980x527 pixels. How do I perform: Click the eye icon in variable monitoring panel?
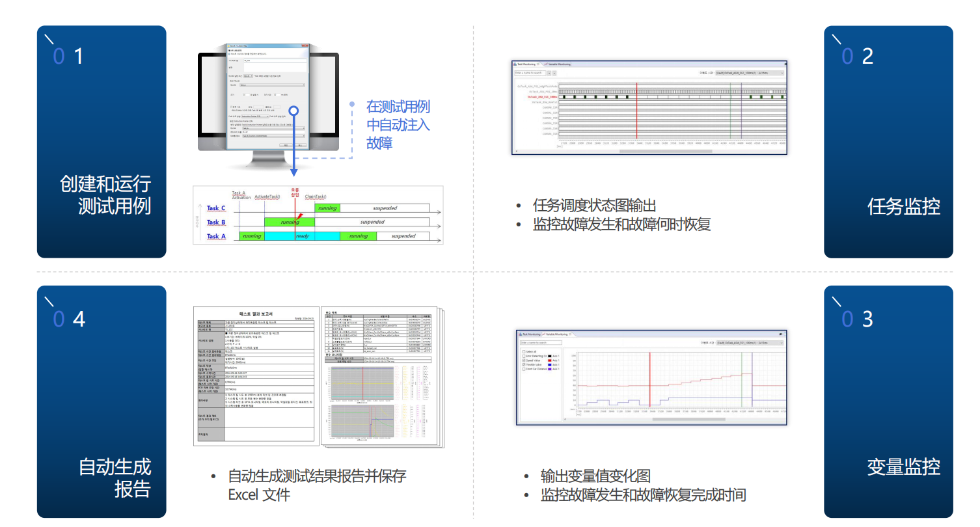pyautogui.click(x=780, y=334)
